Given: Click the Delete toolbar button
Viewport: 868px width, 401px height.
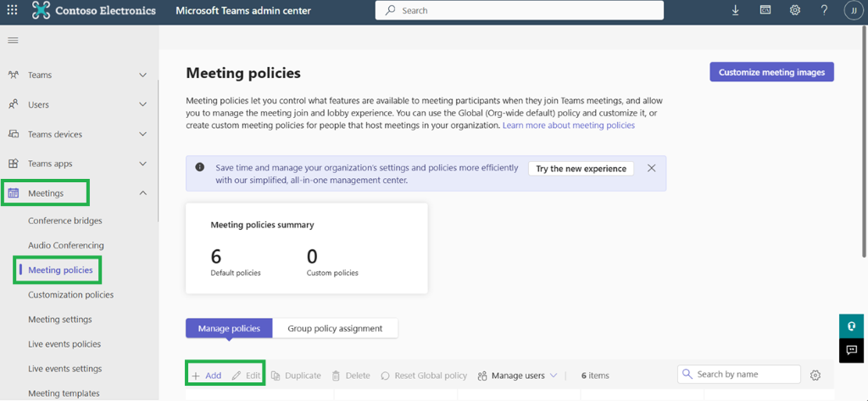Looking at the screenshot, I should (x=351, y=375).
